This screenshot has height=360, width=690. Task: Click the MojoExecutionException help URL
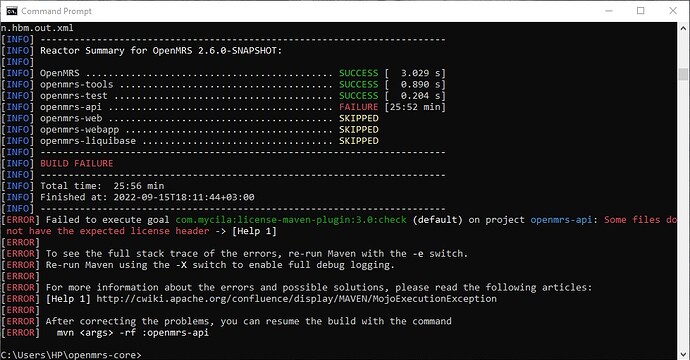297,299
